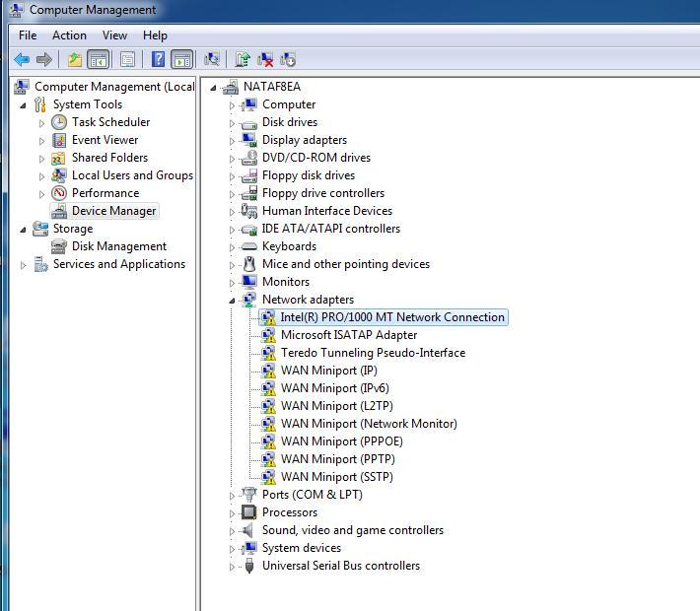Expand the Display adapters node

pyautogui.click(x=232, y=141)
